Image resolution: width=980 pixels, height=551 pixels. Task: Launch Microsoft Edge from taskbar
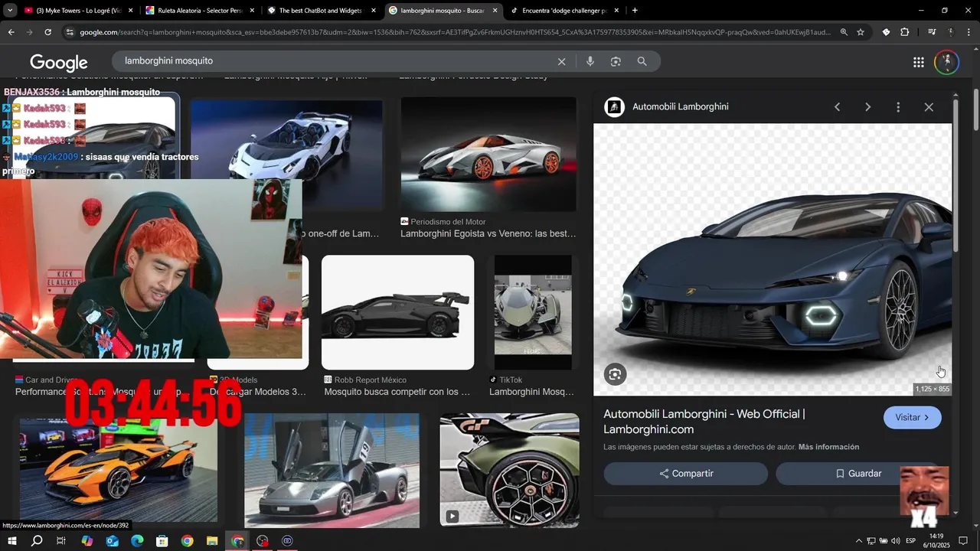(x=137, y=541)
